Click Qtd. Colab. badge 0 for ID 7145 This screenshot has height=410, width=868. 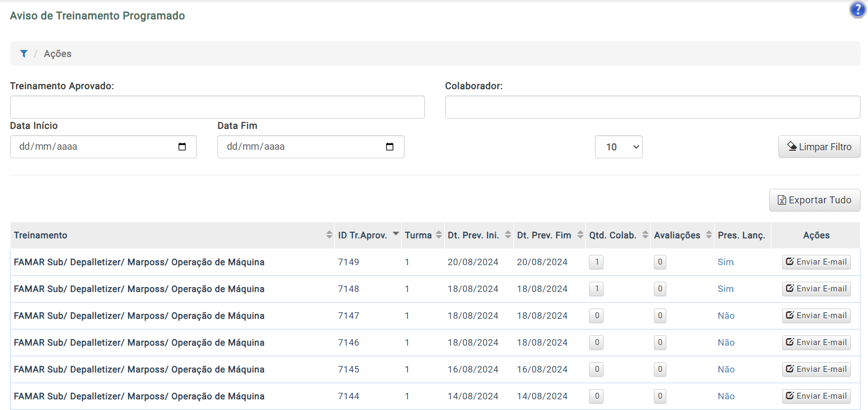597,369
